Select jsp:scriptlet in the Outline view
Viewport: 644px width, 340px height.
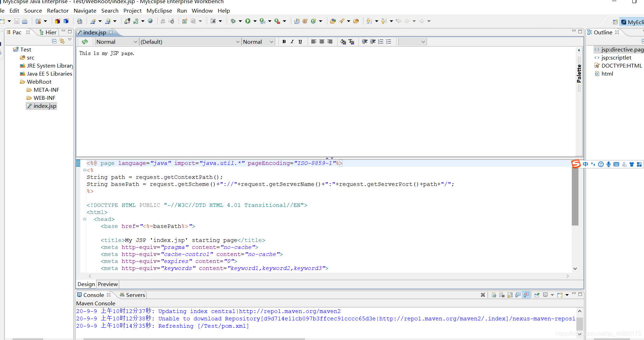pyautogui.click(x=616, y=57)
